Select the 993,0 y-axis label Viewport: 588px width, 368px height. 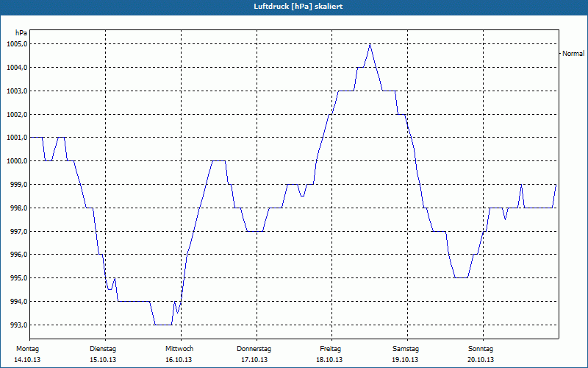(x=19, y=325)
